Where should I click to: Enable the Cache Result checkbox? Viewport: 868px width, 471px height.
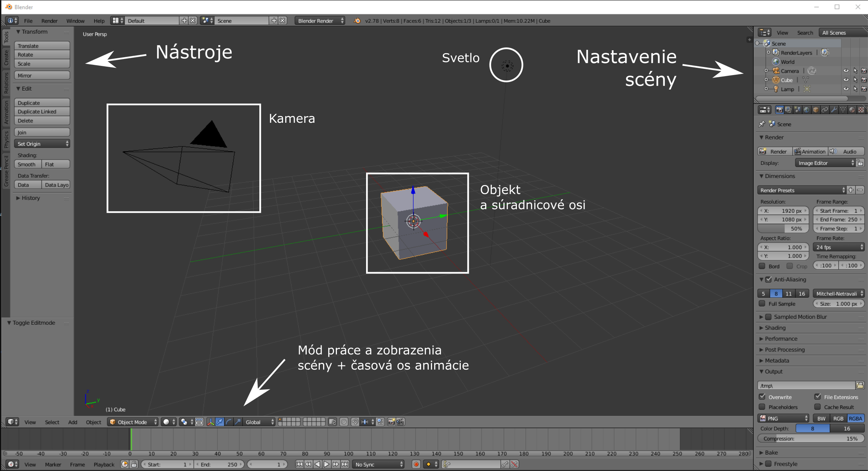pos(817,407)
